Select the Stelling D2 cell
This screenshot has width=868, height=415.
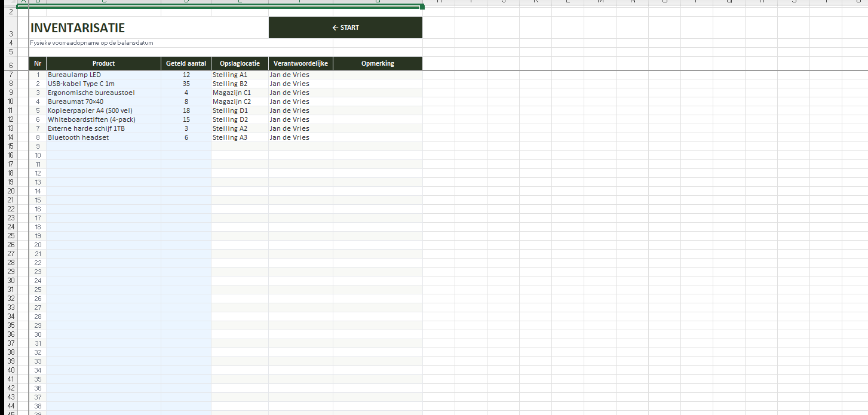point(230,119)
